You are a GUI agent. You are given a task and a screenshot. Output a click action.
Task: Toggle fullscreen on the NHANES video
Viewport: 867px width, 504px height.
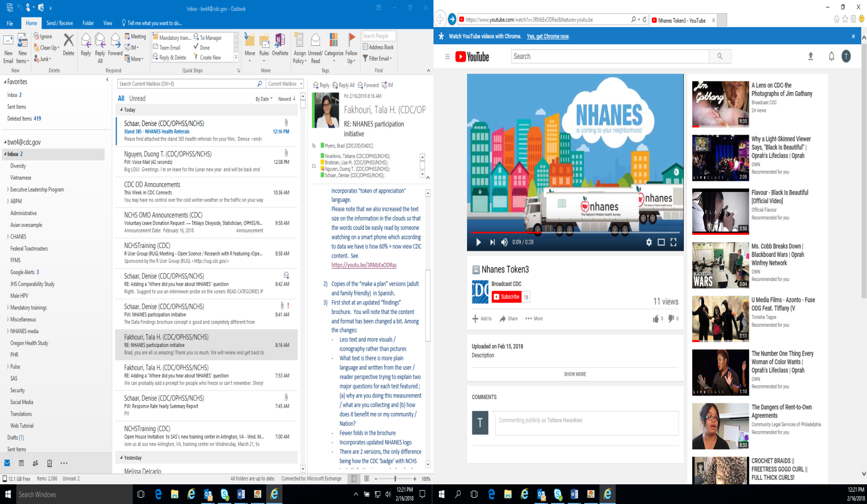point(673,242)
